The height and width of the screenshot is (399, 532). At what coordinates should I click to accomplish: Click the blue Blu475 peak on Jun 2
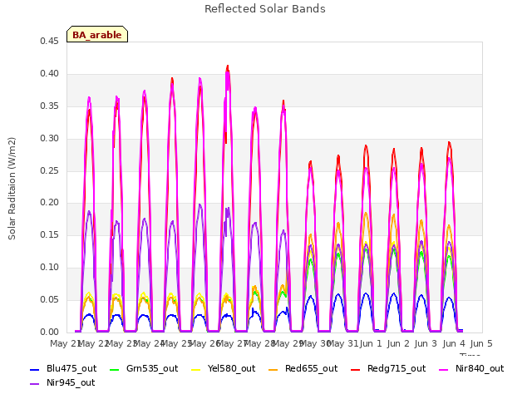coord(393,293)
